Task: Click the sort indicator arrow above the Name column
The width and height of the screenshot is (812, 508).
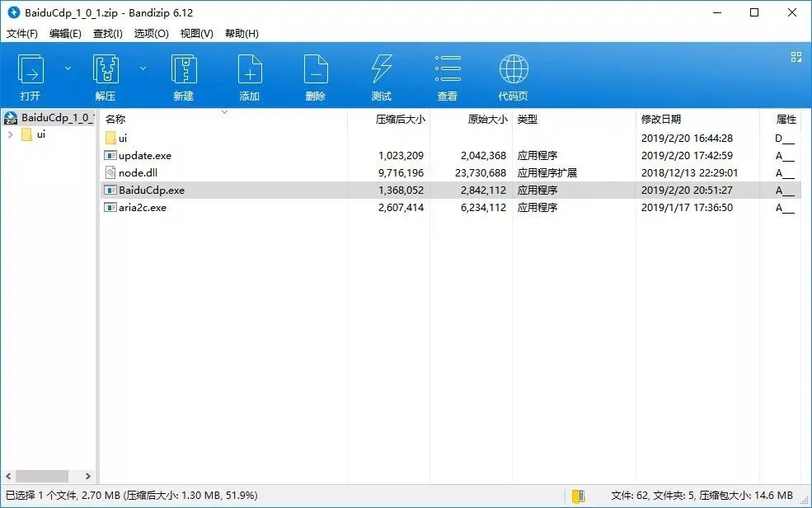Action: click(x=225, y=112)
